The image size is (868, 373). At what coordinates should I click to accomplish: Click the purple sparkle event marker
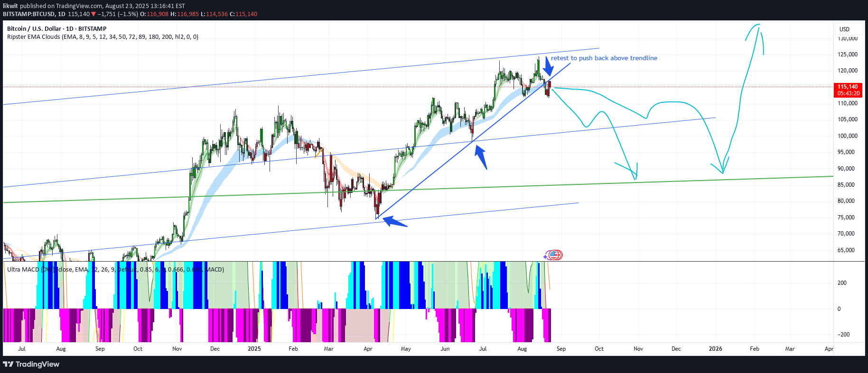pyautogui.click(x=546, y=256)
